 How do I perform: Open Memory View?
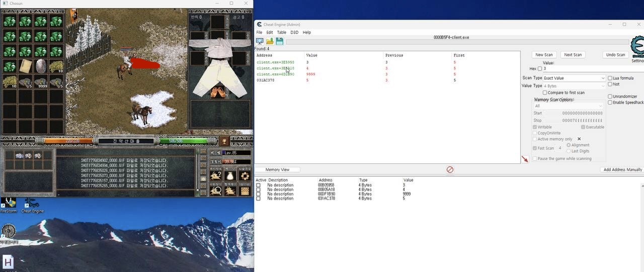[x=277, y=170]
